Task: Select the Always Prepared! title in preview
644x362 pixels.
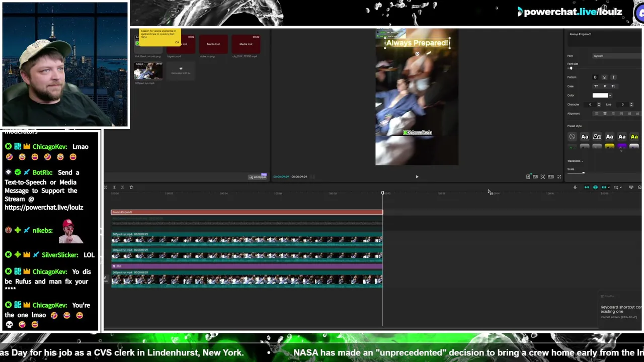Action: [417, 43]
